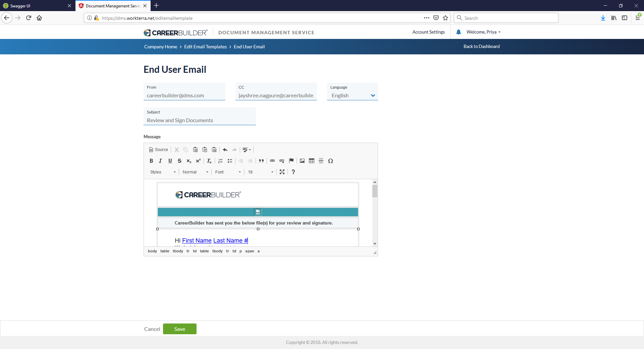The height and width of the screenshot is (349, 644).
Task: Reload the current page
Action: [29, 18]
